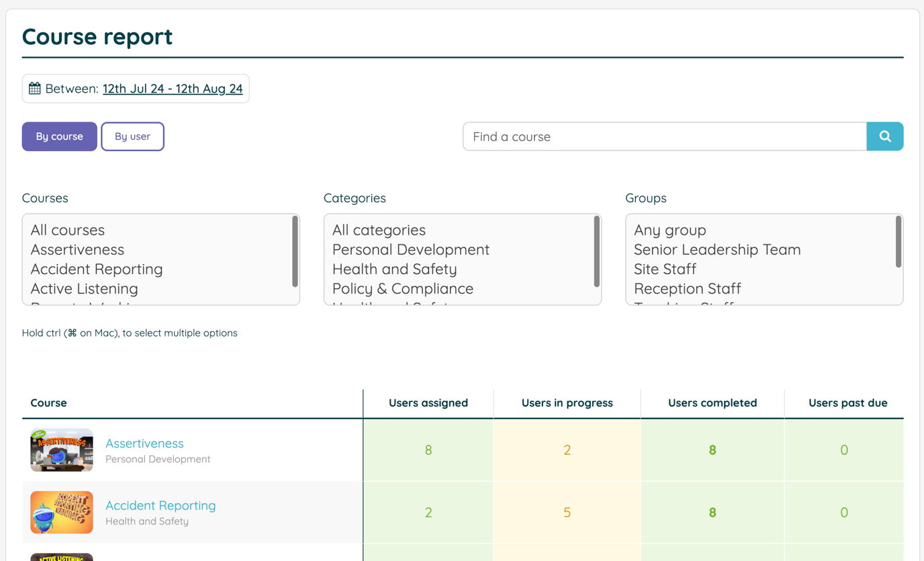Click the Active Listening course thumbnail
Viewport: 924px width, 561px height.
[x=61, y=558]
